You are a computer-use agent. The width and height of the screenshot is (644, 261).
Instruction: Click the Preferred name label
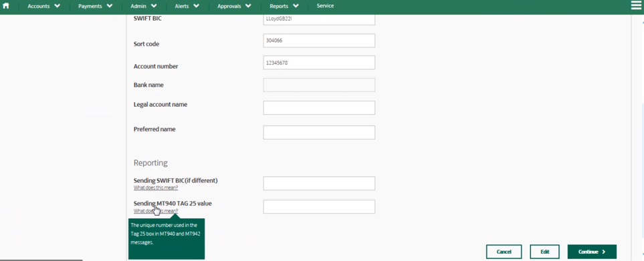coord(154,129)
